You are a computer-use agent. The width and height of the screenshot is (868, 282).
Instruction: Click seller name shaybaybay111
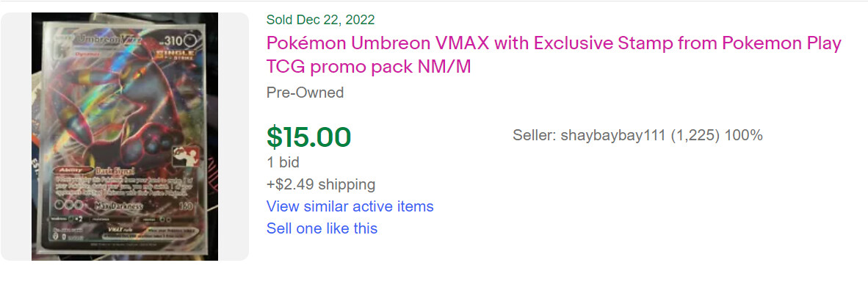pyautogui.click(x=612, y=135)
